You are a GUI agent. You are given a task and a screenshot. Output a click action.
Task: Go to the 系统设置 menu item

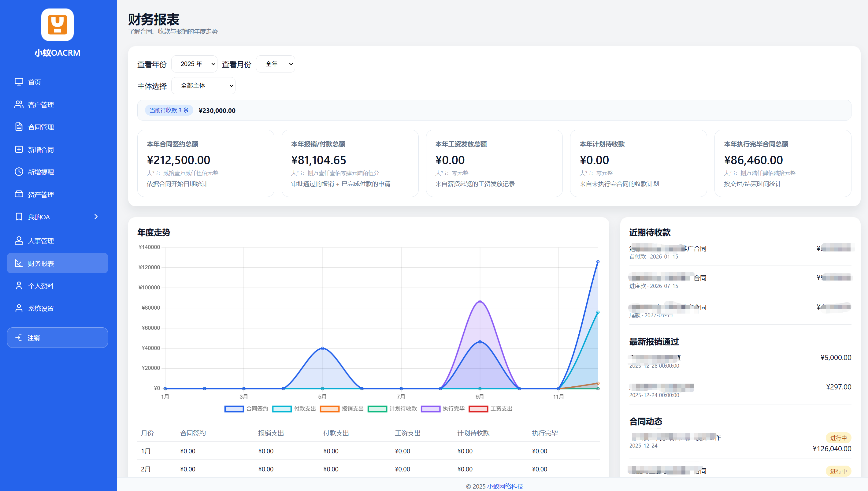pyautogui.click(x=41, y=308)
